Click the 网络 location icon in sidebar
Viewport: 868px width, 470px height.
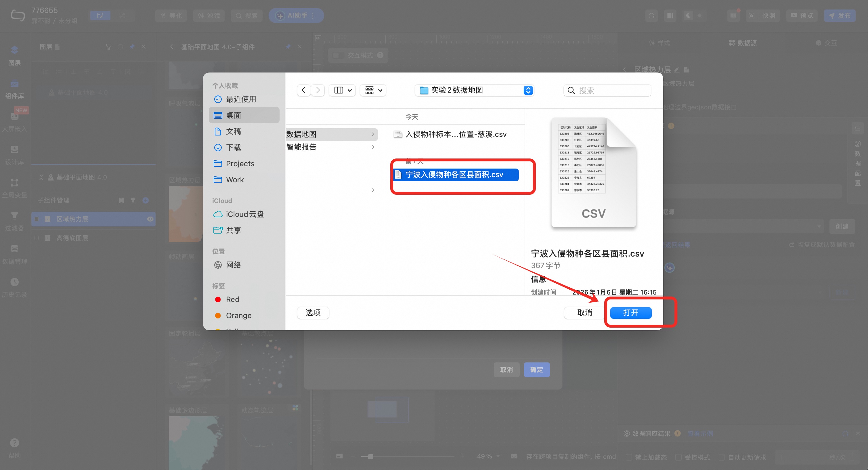(x=218, y=265)
